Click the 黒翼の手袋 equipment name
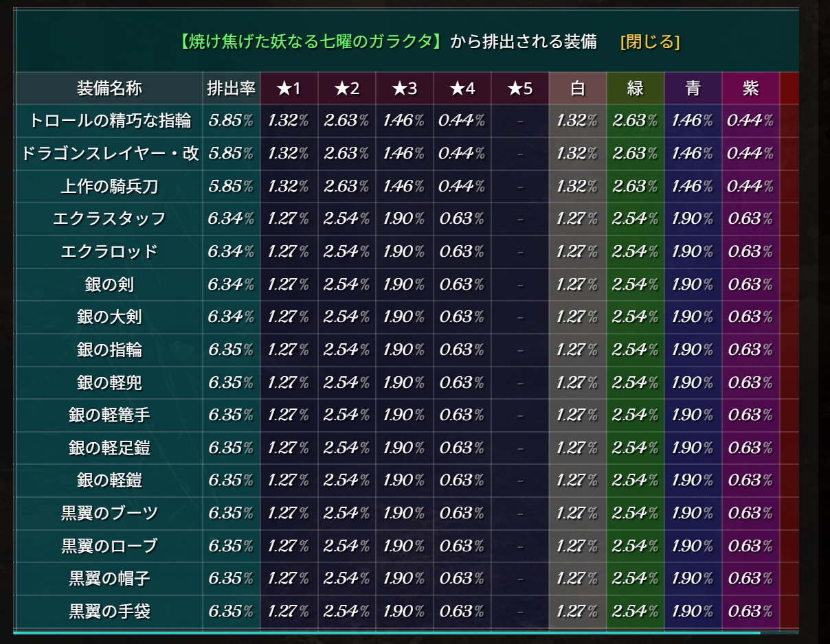 pos(109,611)
